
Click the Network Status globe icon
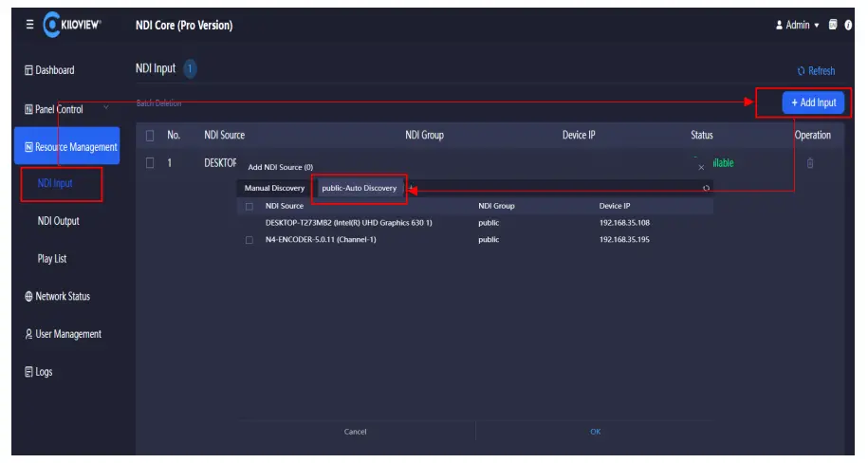[28, 296]
